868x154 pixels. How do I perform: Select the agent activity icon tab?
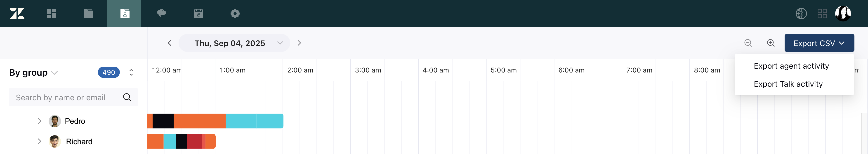[x=125, y=14]
